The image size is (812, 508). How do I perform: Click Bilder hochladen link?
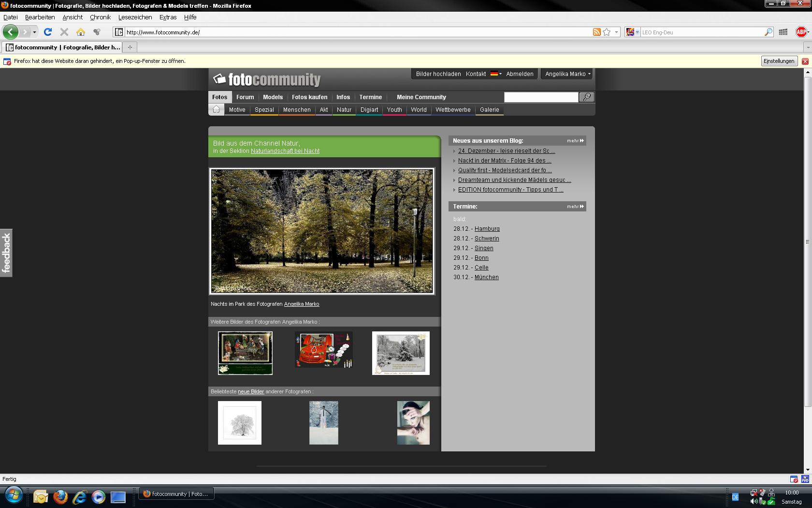coord(438,74)
